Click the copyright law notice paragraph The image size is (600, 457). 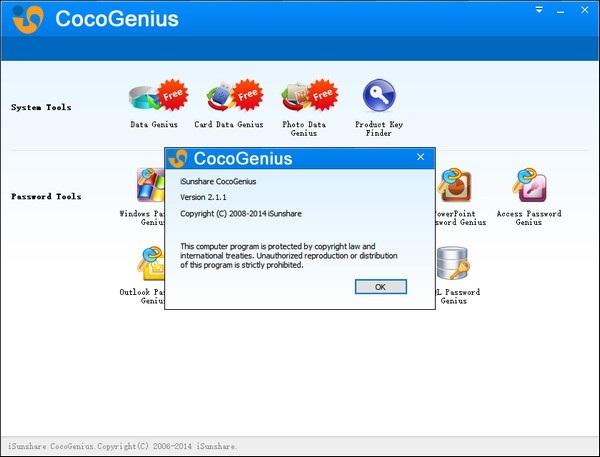tap(289, 256)
